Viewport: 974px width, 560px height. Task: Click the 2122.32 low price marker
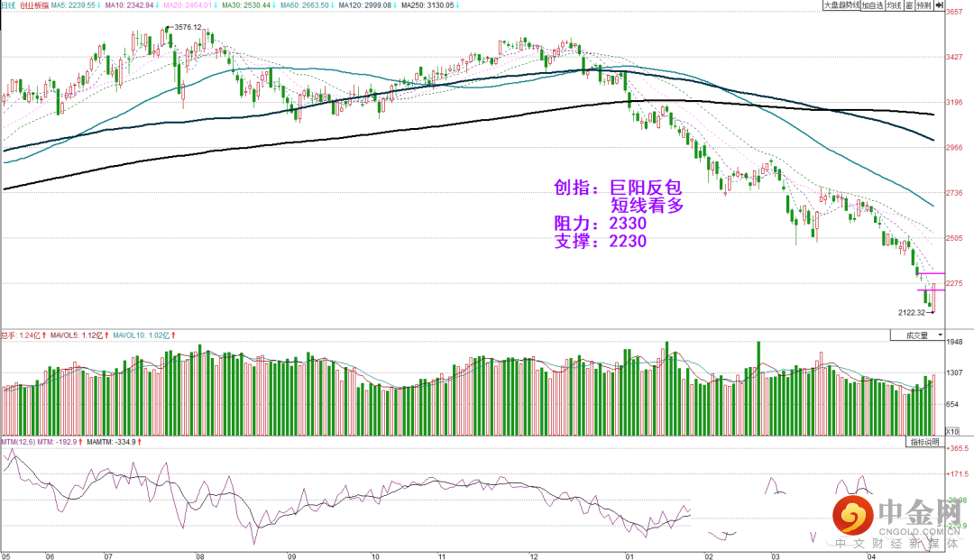[x=911, y=312]
